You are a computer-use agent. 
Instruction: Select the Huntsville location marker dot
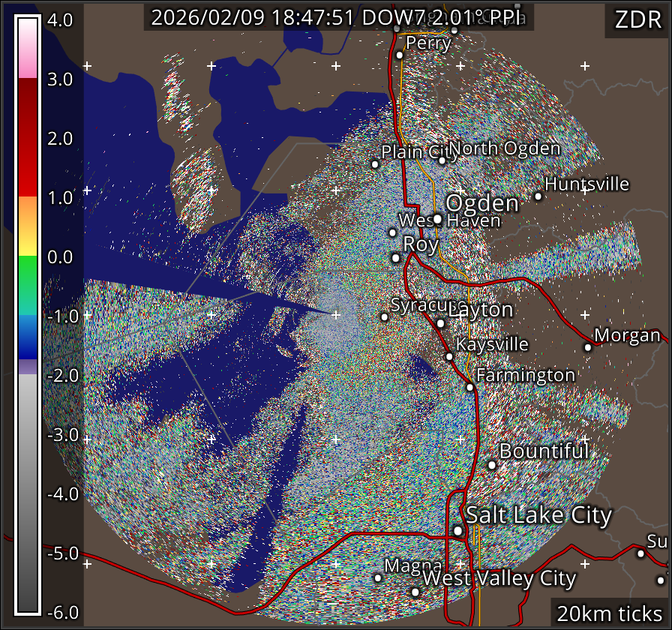(538, 196)
